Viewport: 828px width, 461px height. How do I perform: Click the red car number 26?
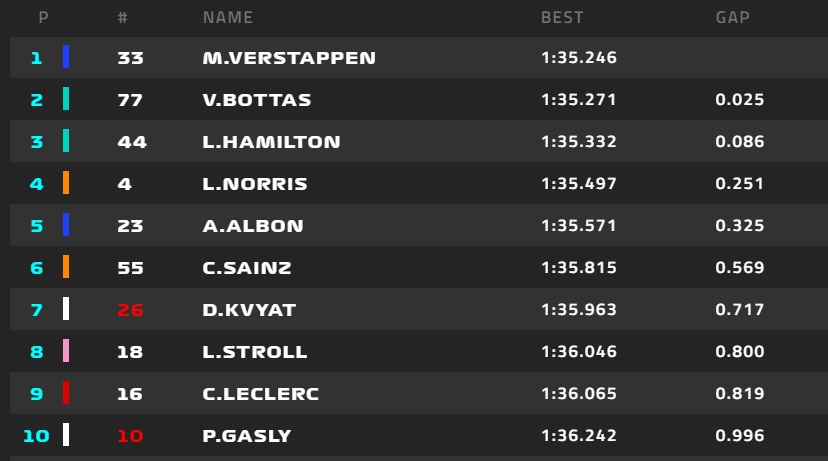(x=130, y=309)
